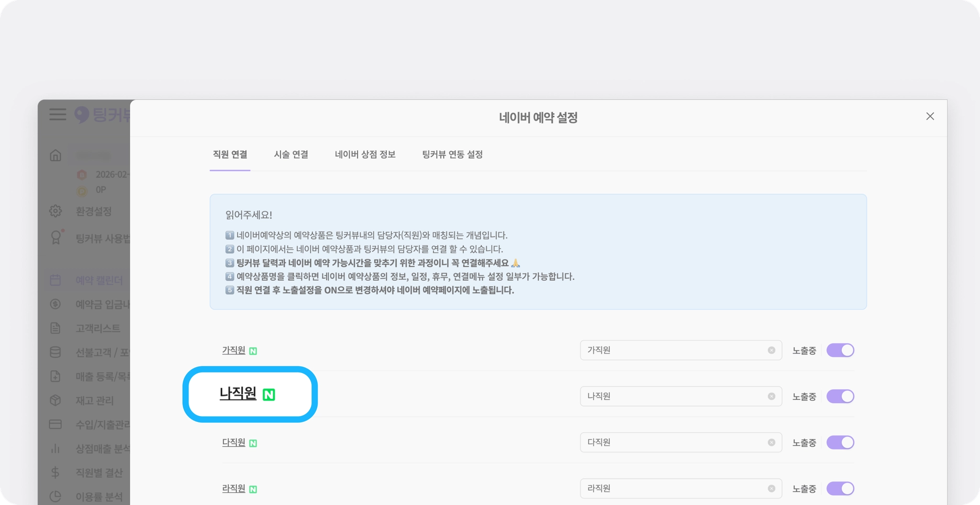980x505 pixels.
Task: Open the 이용률 분석 pie chart icon
Action: (56, 496)
